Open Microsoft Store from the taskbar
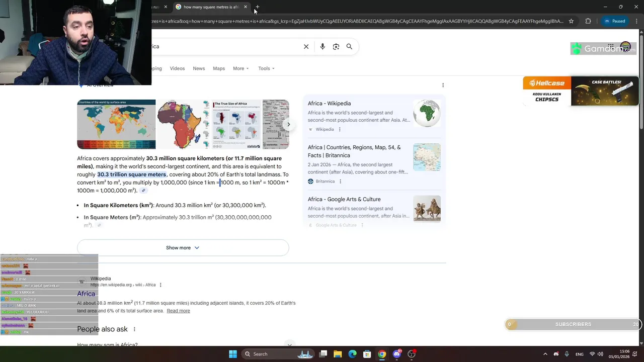Image resolution: width=644 pixels, height=362 pixels. pyautogui.click(x=367, y=354)
